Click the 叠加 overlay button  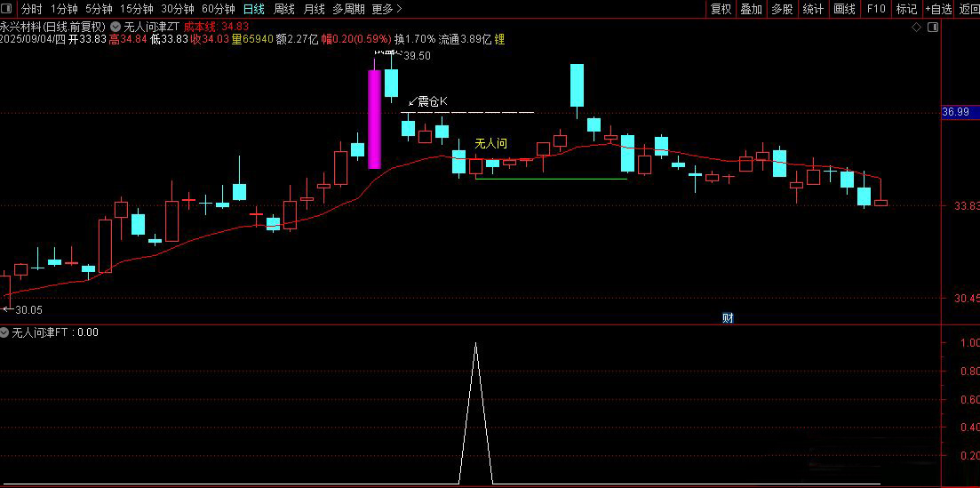(x=752, y=9)
